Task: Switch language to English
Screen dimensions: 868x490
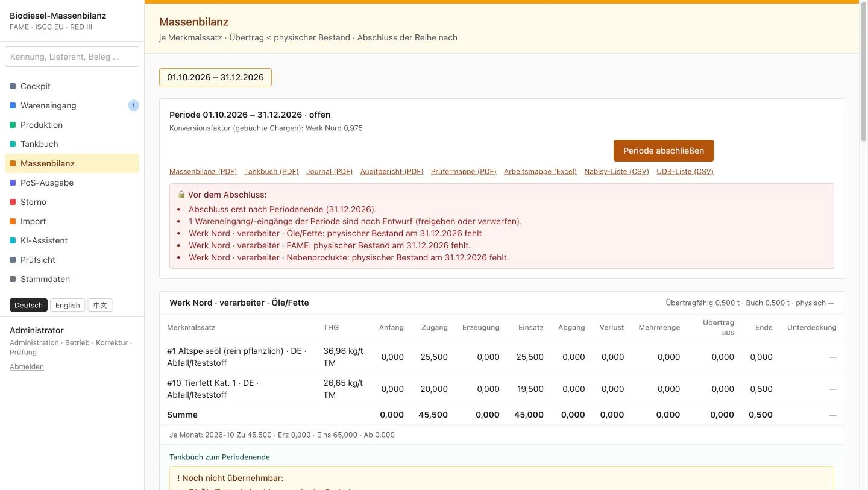Action: 68,305
